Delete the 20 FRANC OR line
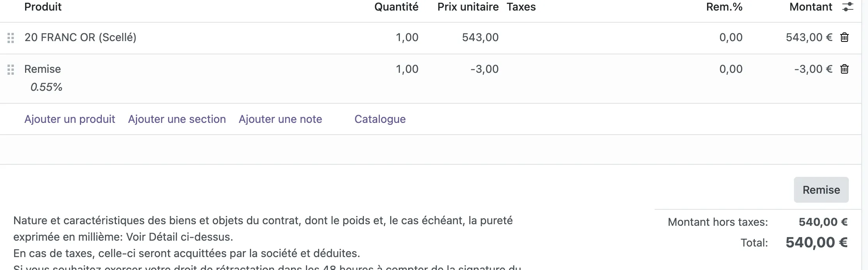Viewport: 868px width, 270px height. [x=844, y=38]
